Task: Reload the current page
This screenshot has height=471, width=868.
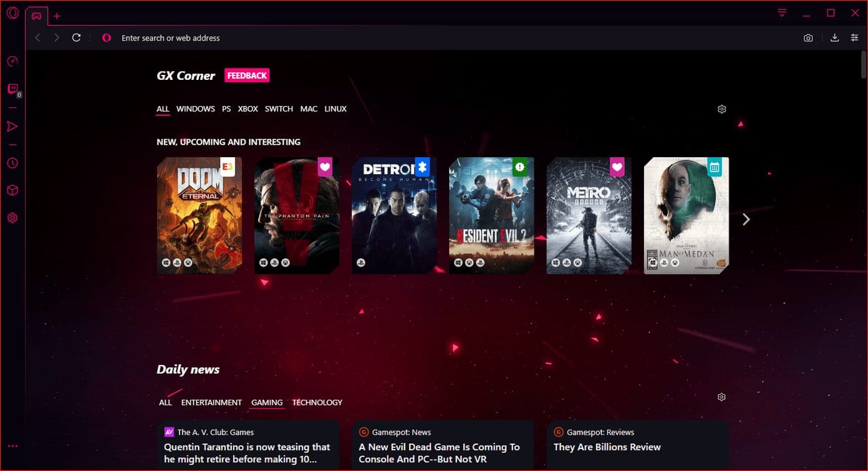Action: click(77, 37)
